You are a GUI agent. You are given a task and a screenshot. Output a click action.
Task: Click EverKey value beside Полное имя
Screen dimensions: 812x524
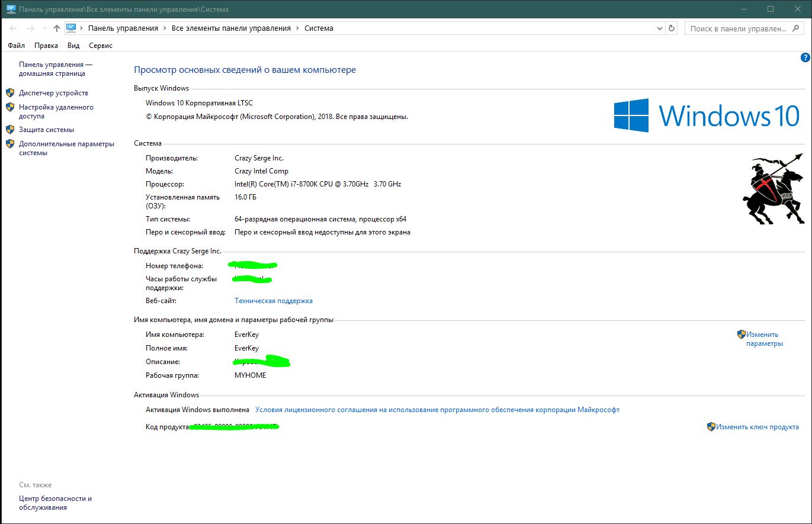246,348
